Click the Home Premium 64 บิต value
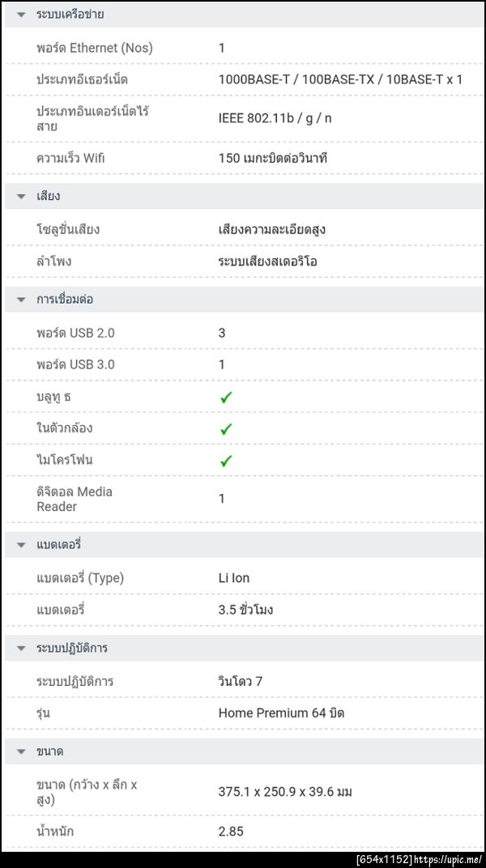The width and height of the screenshot is (486, 868). coord(281,713)
